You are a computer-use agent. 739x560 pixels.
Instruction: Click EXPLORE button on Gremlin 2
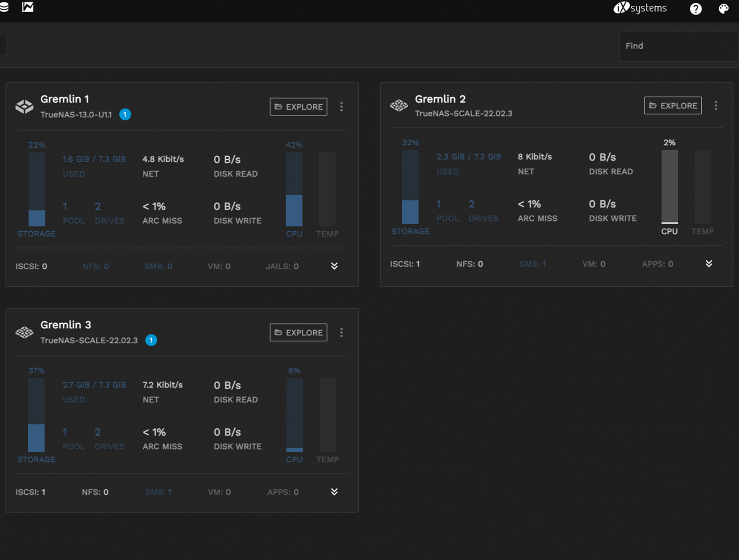click(x=673, y=105)
